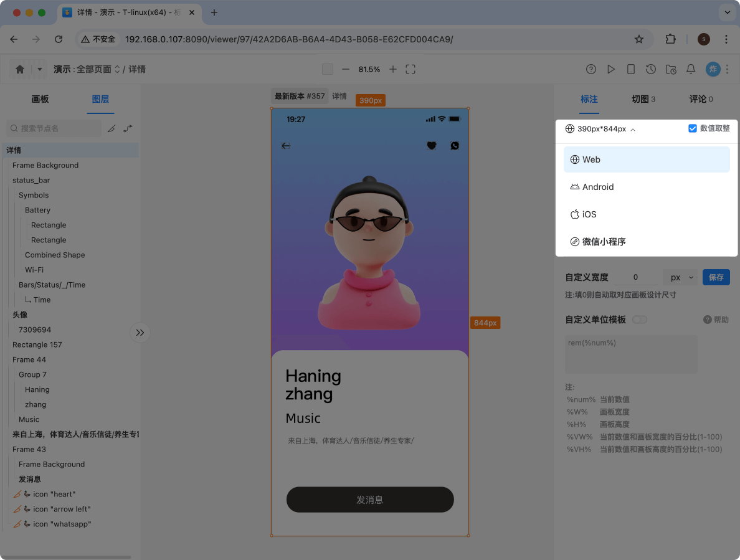Toggle the 自定义单位模板 switch

pos(640,319)
